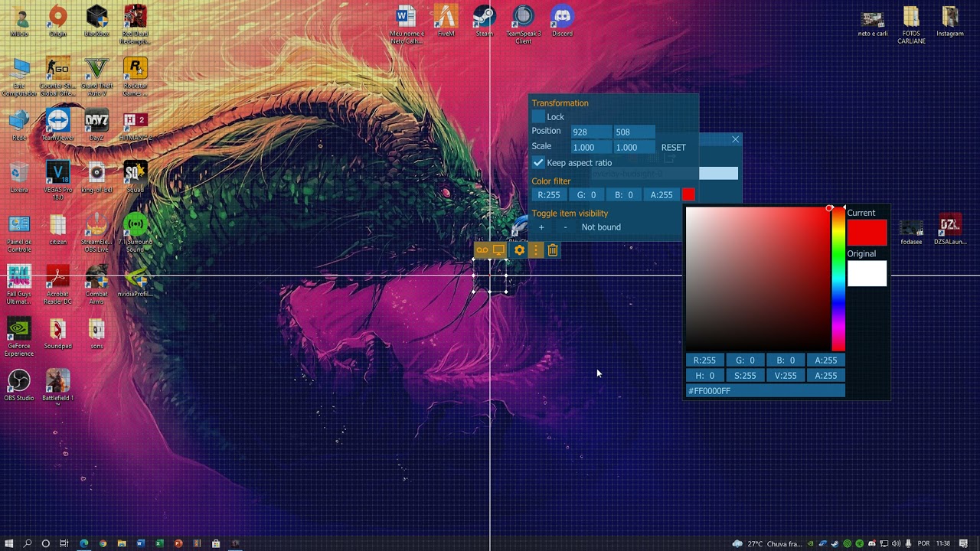980x551 pixels.
Task: Click the second Scale field 1.000
Action: tap(634, 147)
